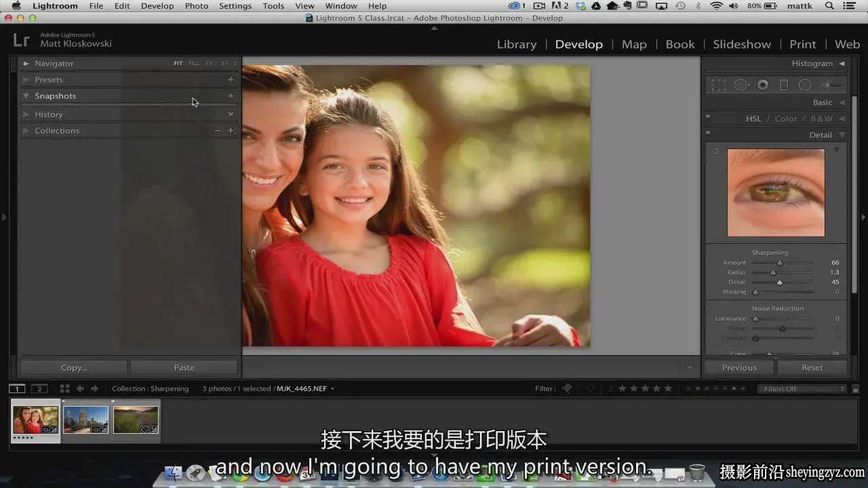
Task: Clear History with the X icon
Action: (231, 114)
